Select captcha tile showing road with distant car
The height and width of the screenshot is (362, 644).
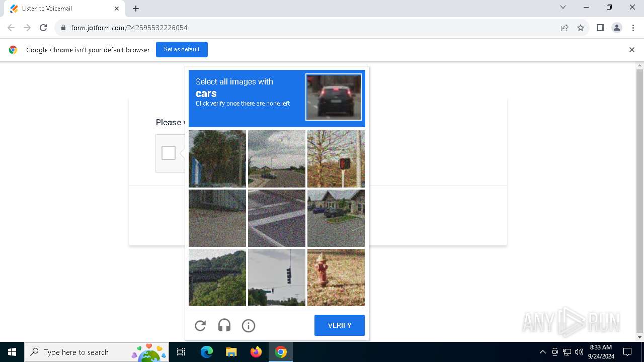pos(277,159)
